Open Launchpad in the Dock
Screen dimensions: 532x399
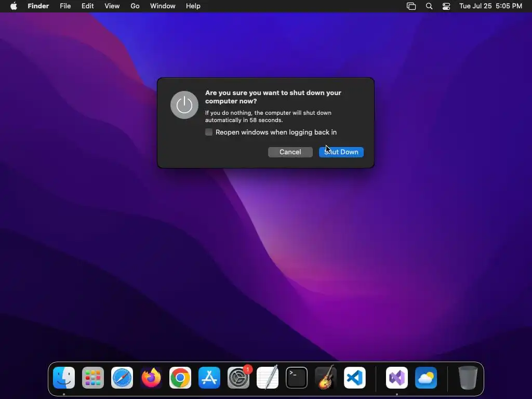point(93,378)
